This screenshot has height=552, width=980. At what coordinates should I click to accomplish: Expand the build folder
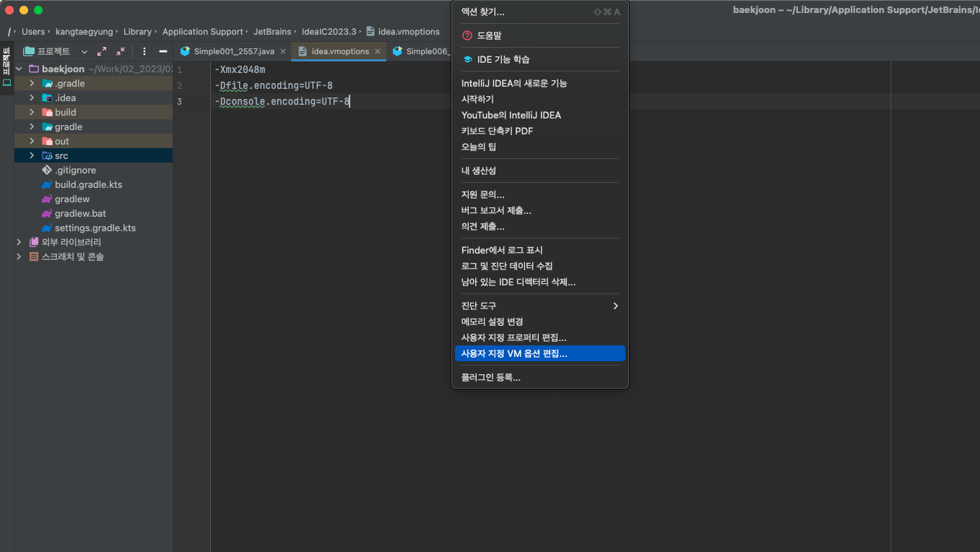click(x=32, y=112)
